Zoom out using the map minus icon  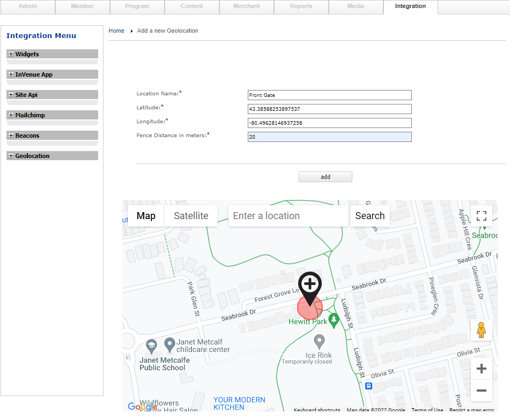click(x=481, y=391)
